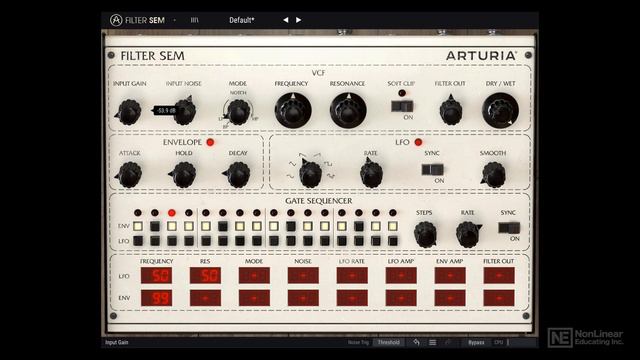Click the LFO Noise modulation display

(x=303, y=276)
